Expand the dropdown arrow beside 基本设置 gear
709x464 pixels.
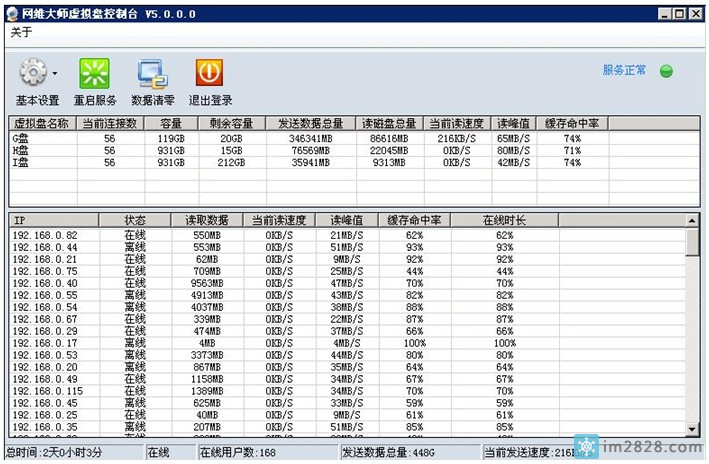point(55,73)
